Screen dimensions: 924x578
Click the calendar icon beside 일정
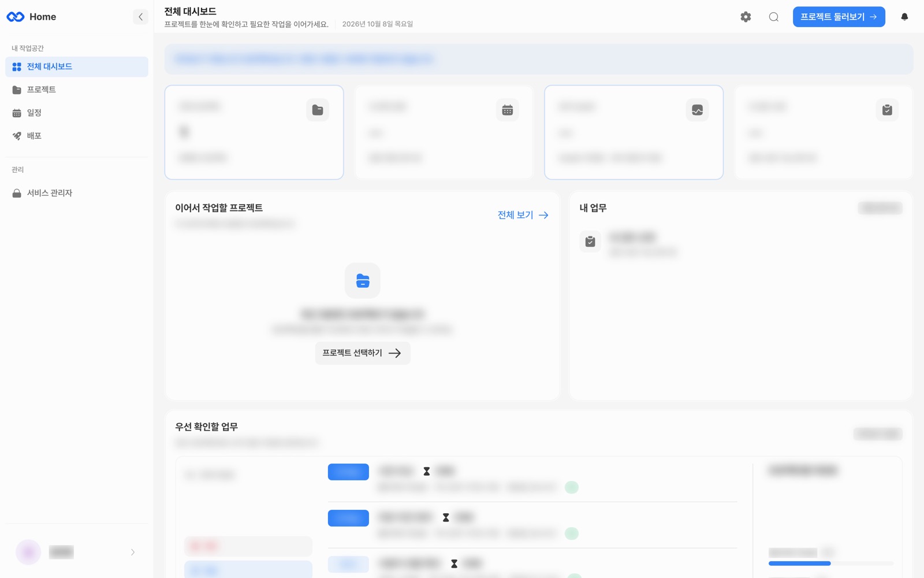[x=17, y=113]
